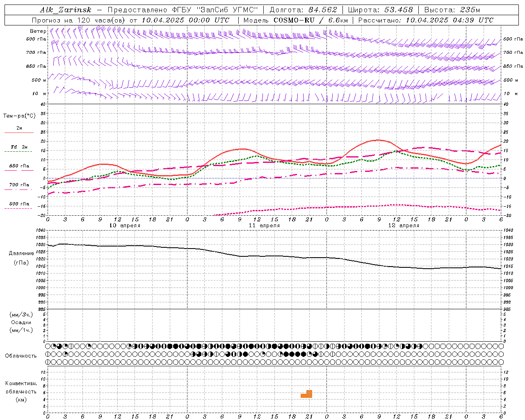
Task: Click the date label 10 апреля
Action: [125, 226]
